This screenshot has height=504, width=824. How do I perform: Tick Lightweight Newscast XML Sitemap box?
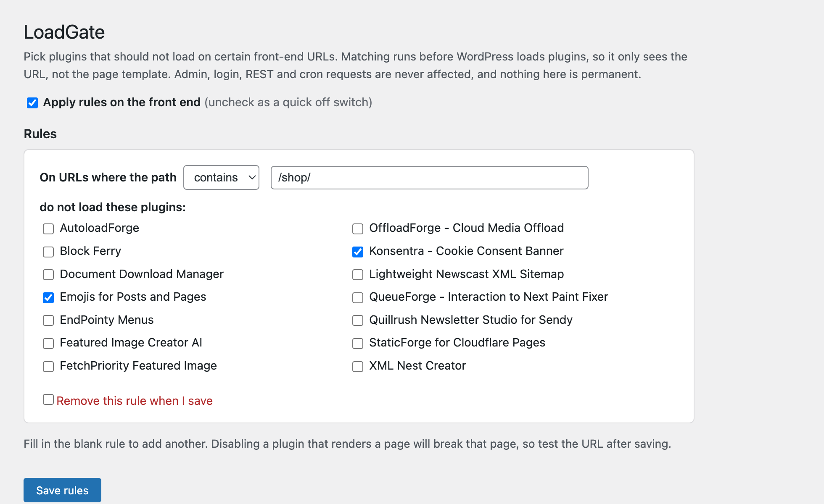tap(358, 274)
